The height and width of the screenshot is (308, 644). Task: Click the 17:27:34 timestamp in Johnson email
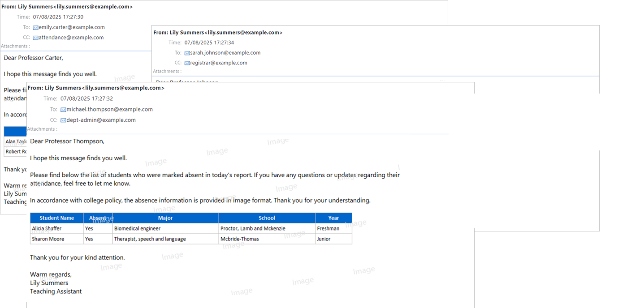click(209, 43)
